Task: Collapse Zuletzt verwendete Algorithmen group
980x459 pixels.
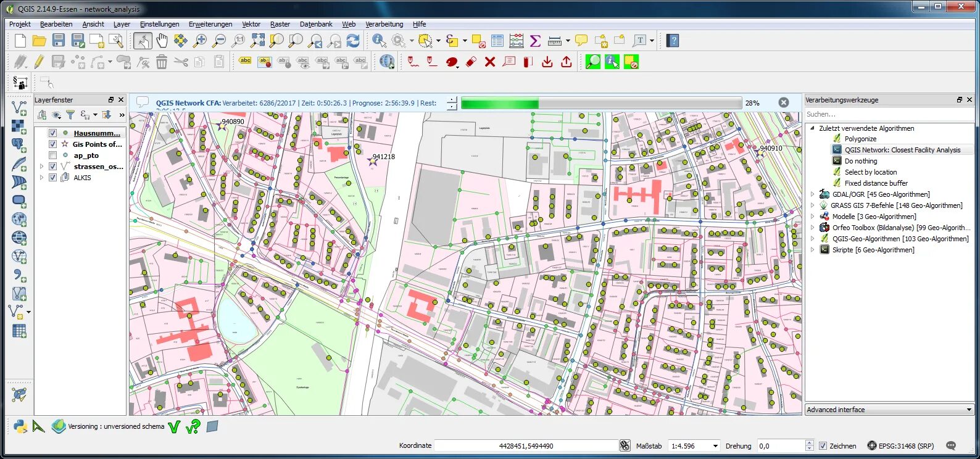Action: click(812, 128)
